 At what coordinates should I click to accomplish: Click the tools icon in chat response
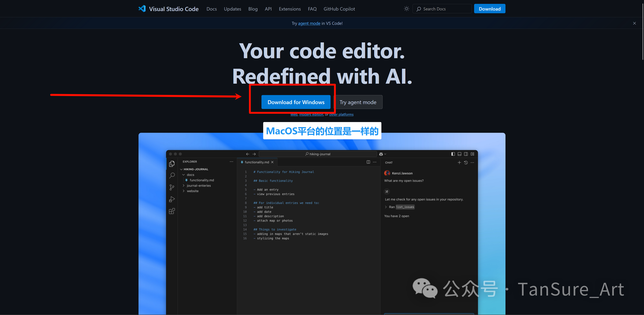(x=387, y=192)
